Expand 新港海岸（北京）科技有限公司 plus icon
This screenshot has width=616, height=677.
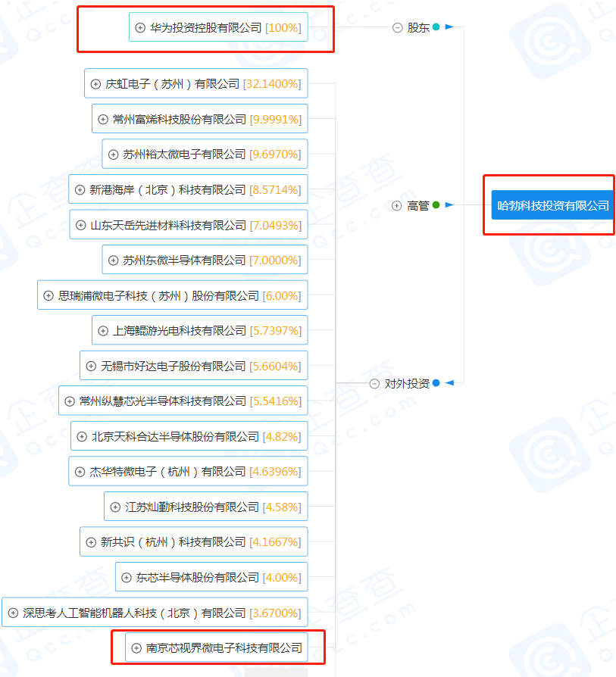80,190
